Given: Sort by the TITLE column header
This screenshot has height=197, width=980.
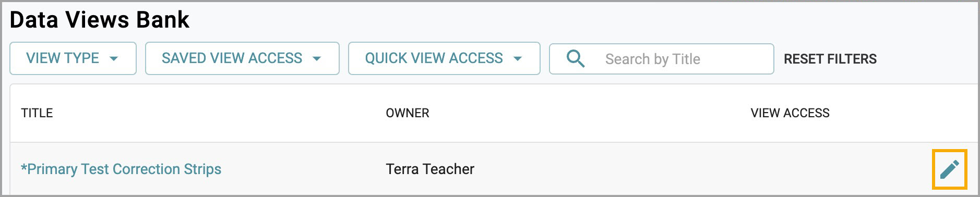Looking at the screenshot, I should 37,113.
